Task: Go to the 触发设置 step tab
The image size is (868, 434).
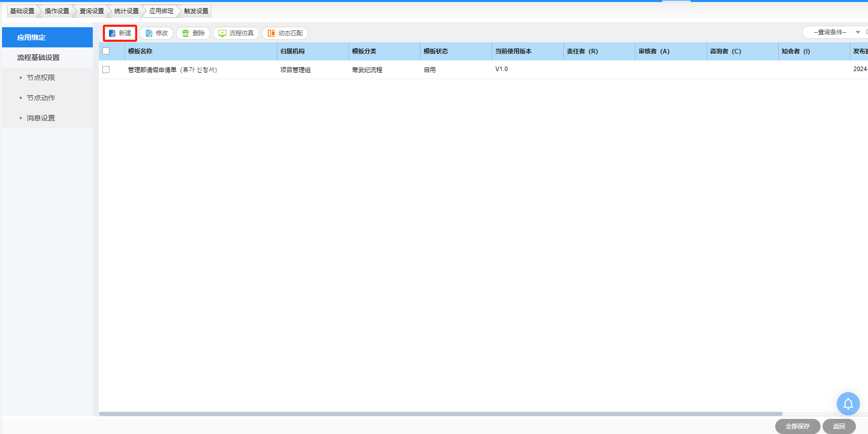Action: (x=196, y=11)
